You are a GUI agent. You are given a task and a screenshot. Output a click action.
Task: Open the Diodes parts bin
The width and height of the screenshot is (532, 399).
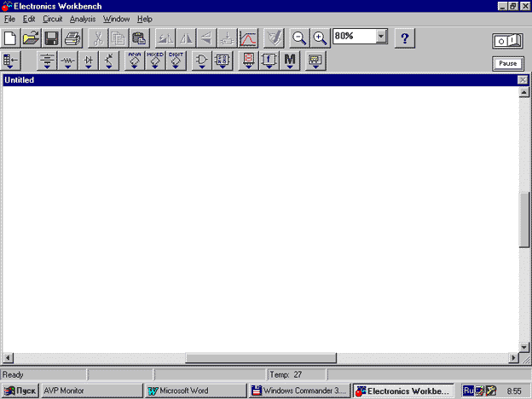(88, 61)
